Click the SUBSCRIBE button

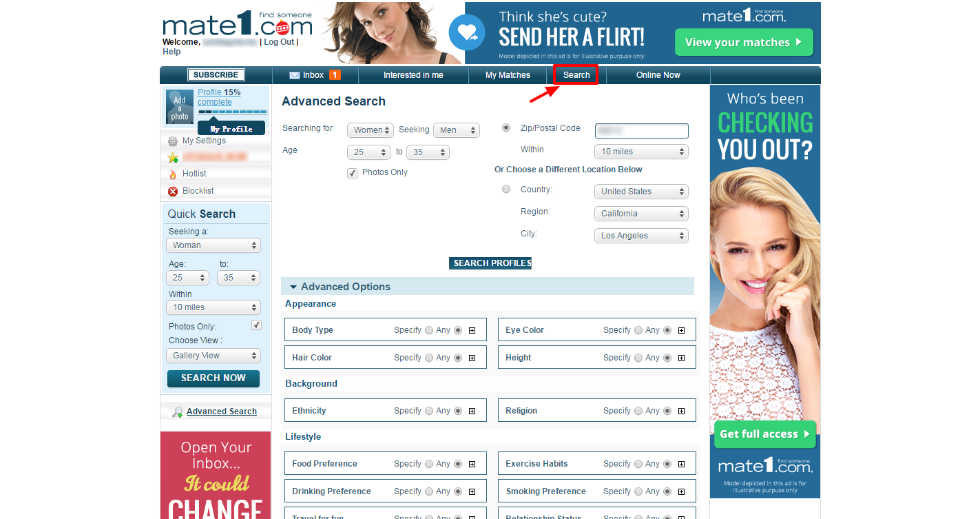pos(216,75)
